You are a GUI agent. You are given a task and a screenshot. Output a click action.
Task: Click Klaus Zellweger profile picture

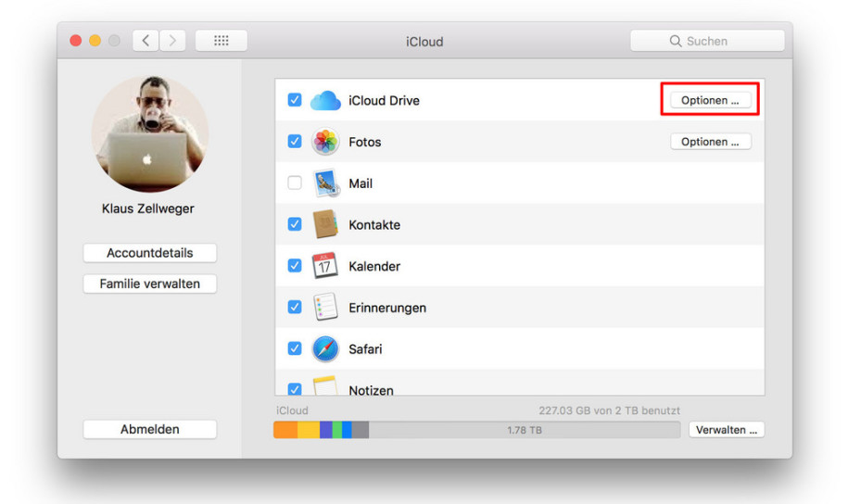pyautogui.click(x=150, y=133)
